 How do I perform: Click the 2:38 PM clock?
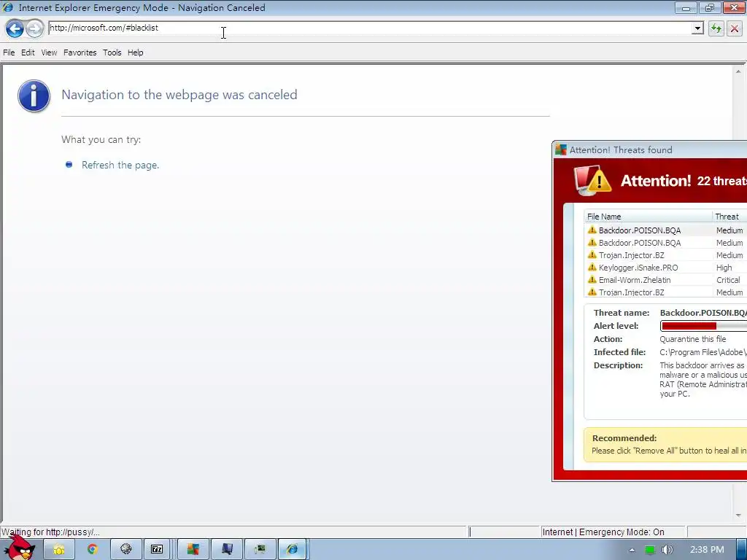[x=707, y=550]
